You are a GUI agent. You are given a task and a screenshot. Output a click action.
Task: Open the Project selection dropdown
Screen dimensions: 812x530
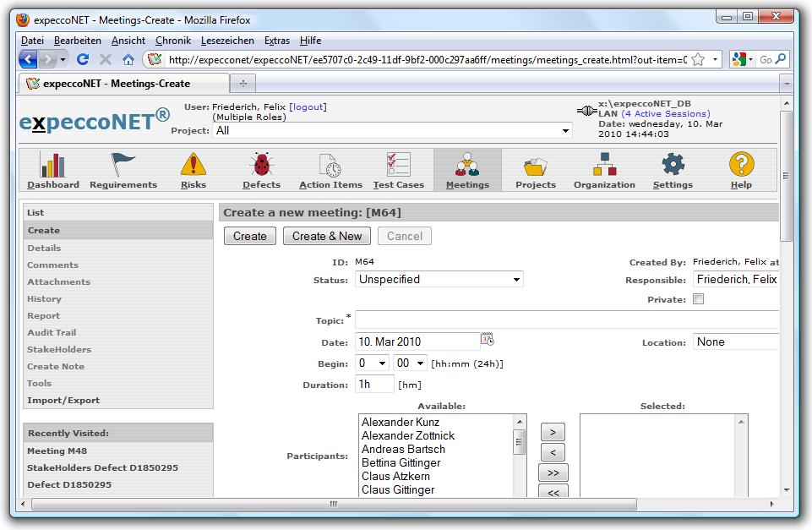tap(393, 130)
